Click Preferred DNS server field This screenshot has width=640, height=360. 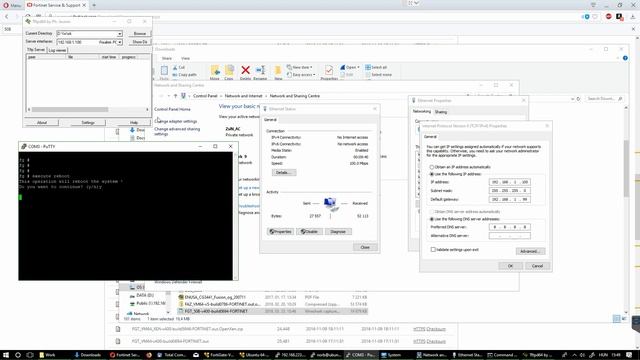pos(510,227)
